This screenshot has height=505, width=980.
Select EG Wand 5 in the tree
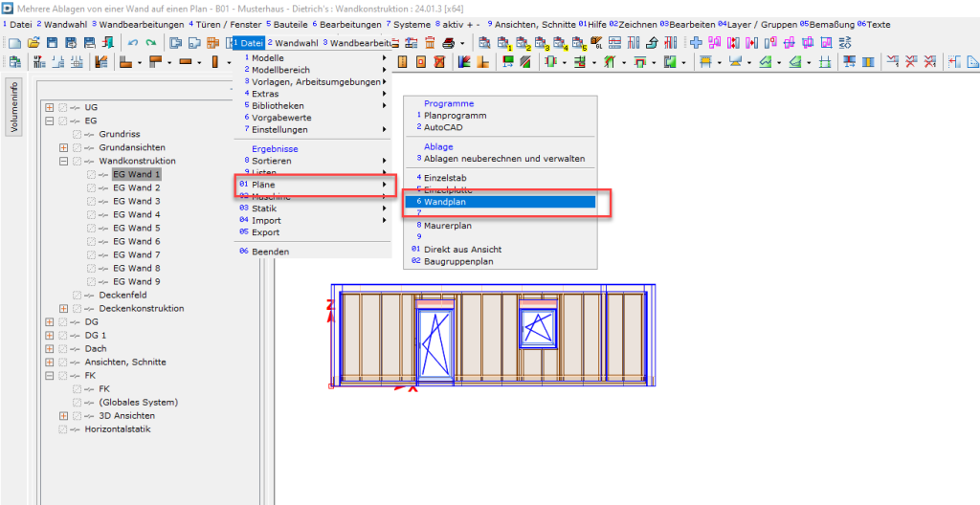pos(136,229)
